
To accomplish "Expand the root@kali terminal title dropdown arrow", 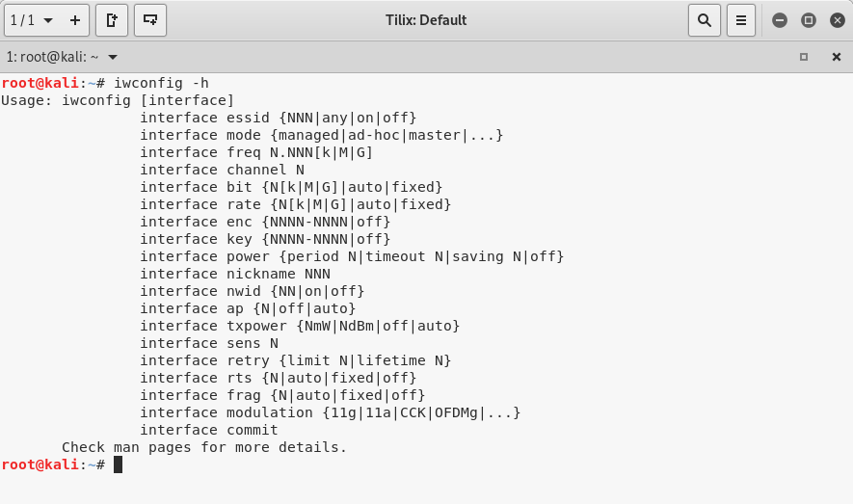I will tap(114, 57).
